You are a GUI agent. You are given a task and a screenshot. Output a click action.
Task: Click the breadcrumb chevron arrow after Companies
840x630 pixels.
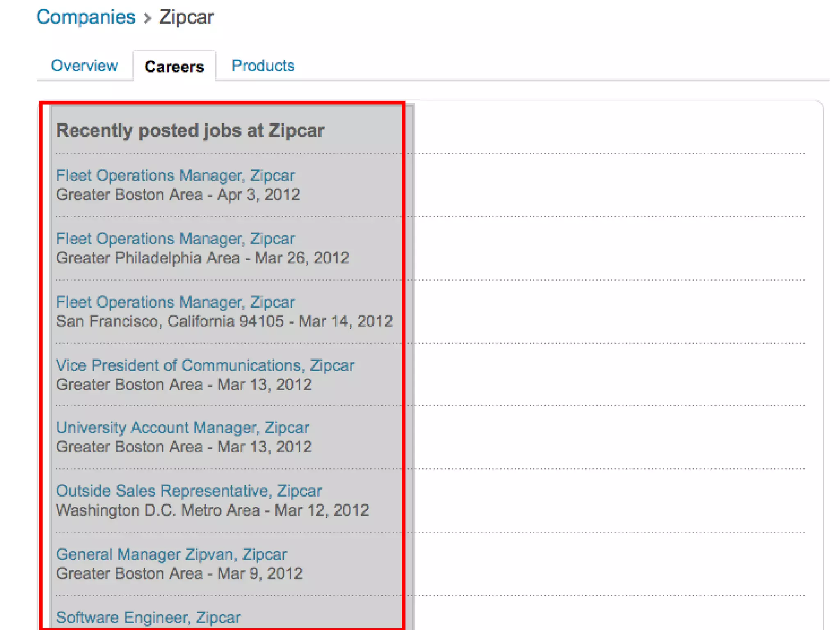(147, 18)
